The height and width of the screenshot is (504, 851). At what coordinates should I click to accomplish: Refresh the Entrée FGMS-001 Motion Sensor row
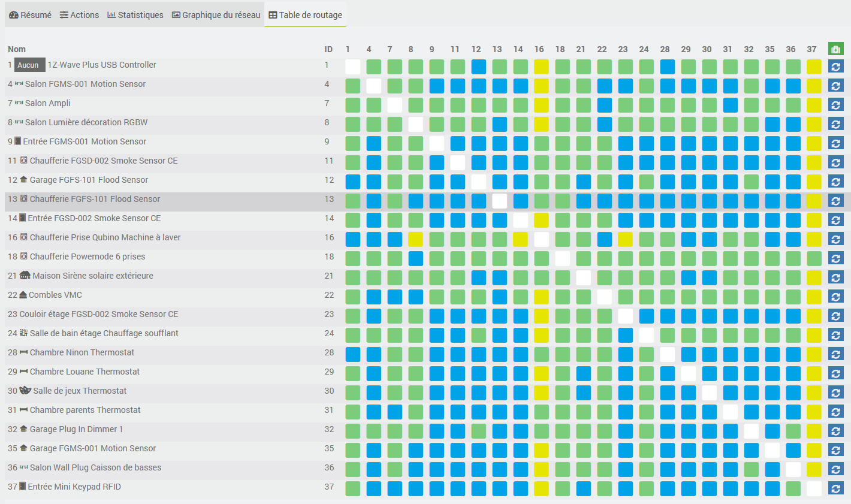click(x=836, y=143)
